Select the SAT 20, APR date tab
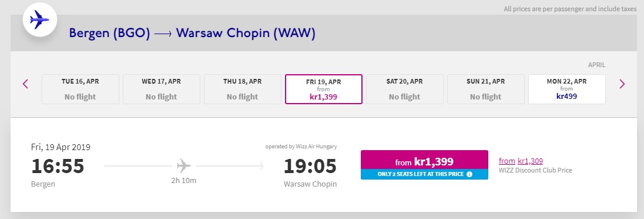The width and height of the screenshot is (644, 219). point(404,89)
